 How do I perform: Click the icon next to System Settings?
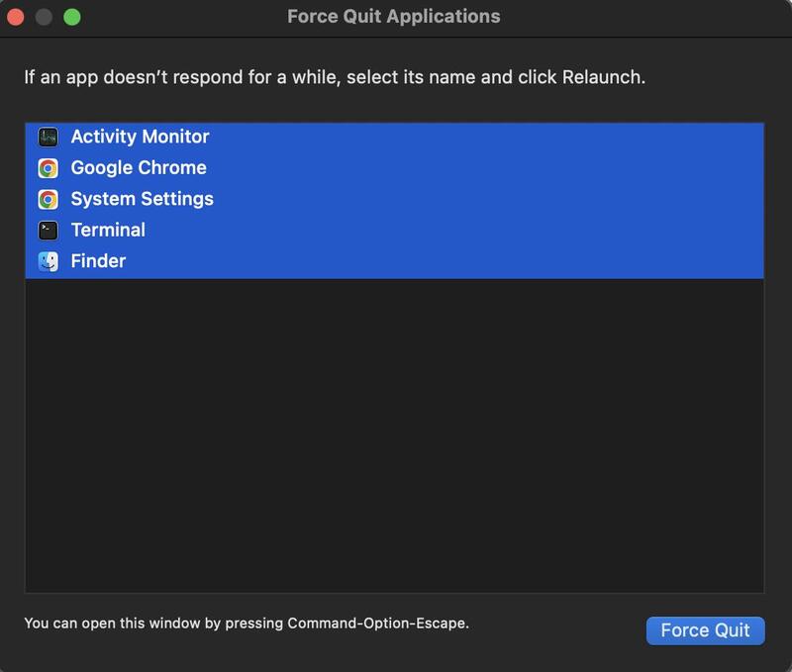(48, 199)
